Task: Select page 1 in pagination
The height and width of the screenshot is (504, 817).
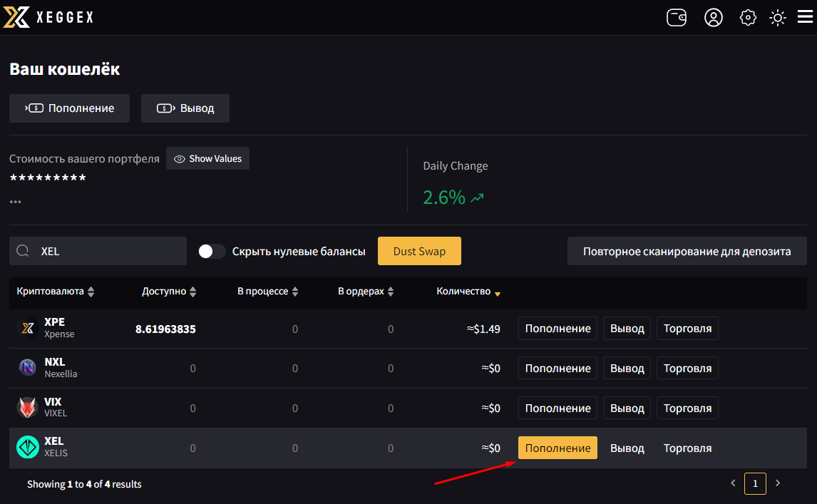Action: click(x=755, y=483)
